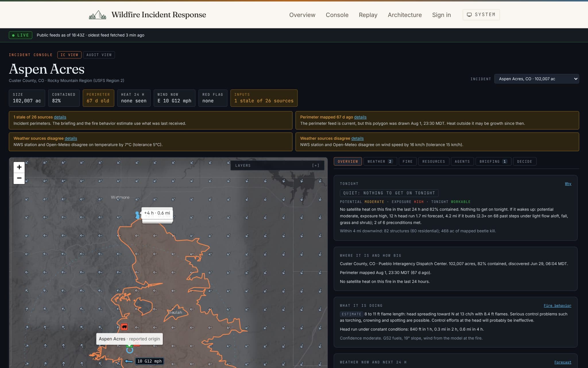Select the WEATHER tab
The height and width of the screenshot is (368, 588).
pos(380,162)
